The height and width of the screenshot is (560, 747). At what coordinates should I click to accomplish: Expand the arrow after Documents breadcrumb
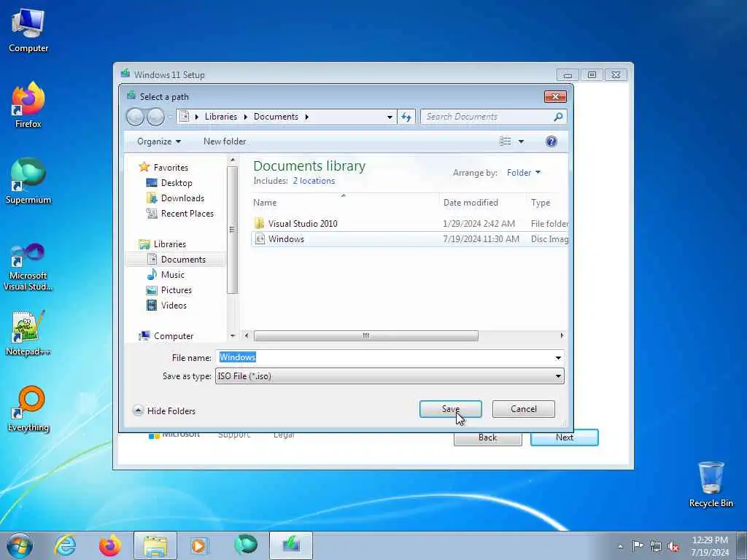pos(307,117)
